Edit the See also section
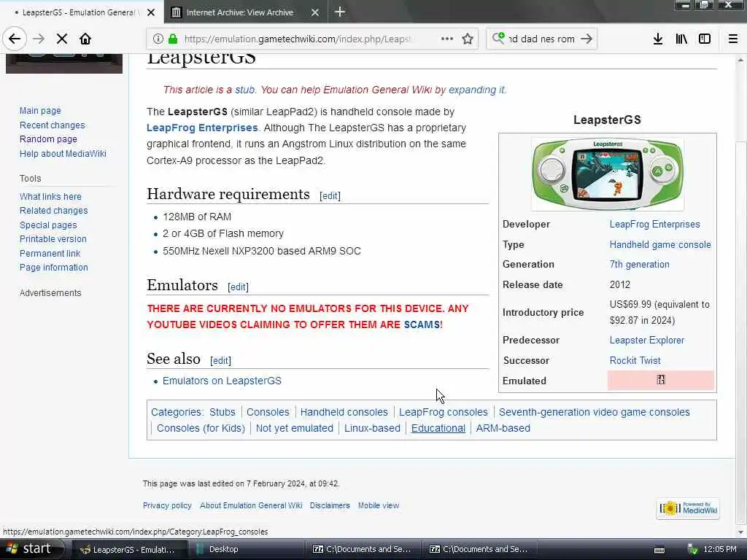The image size is (747, 560). (x=220, y=360)
